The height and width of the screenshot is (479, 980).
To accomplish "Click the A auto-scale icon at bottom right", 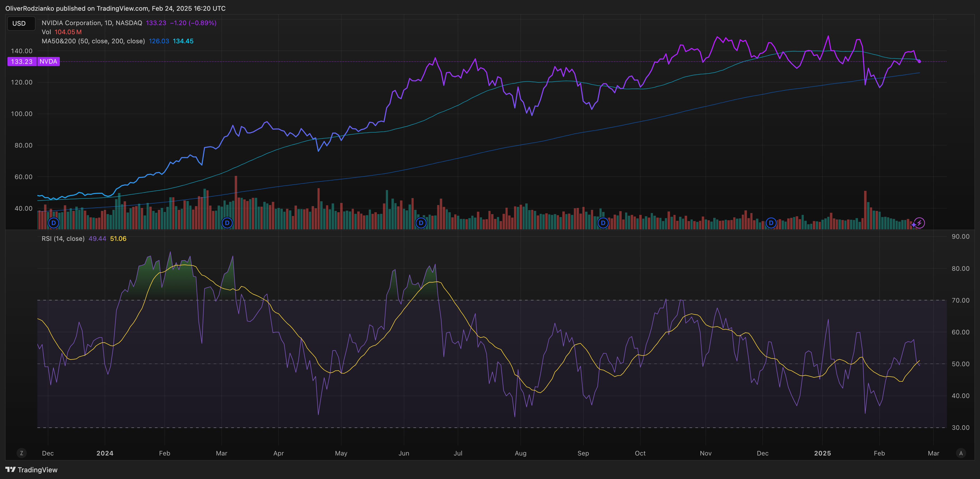I will [x=961, y=453].
